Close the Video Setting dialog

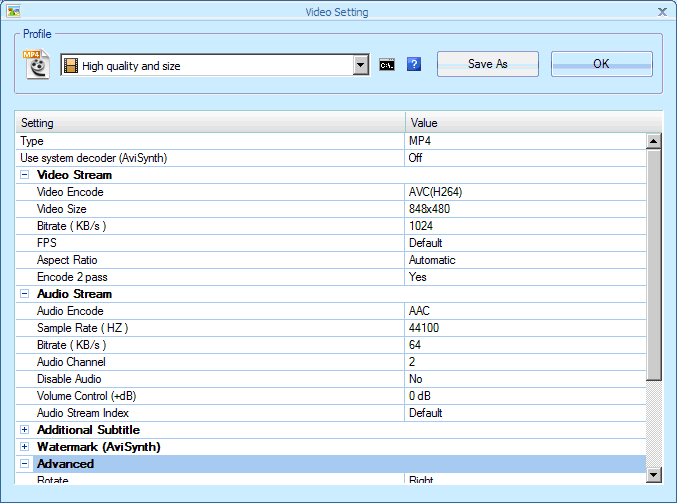[662, 12]
